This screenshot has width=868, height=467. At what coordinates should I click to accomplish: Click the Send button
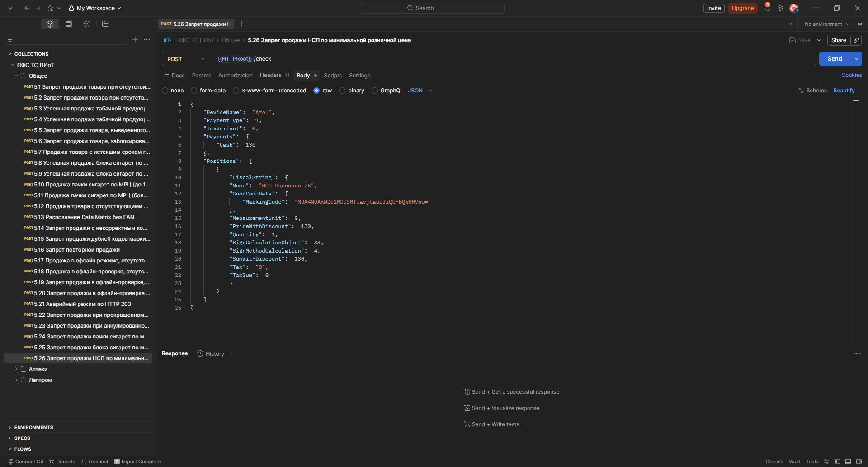pos(835,59)
